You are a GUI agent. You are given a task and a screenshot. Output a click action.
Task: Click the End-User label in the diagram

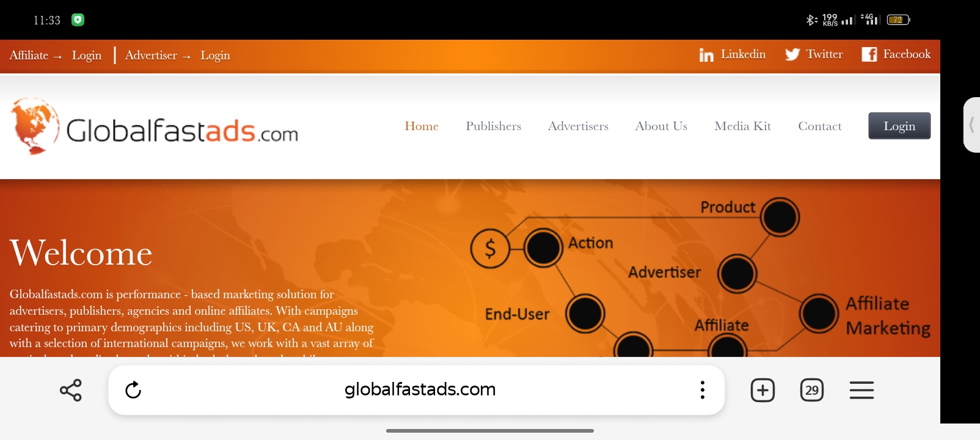point(517,314)
